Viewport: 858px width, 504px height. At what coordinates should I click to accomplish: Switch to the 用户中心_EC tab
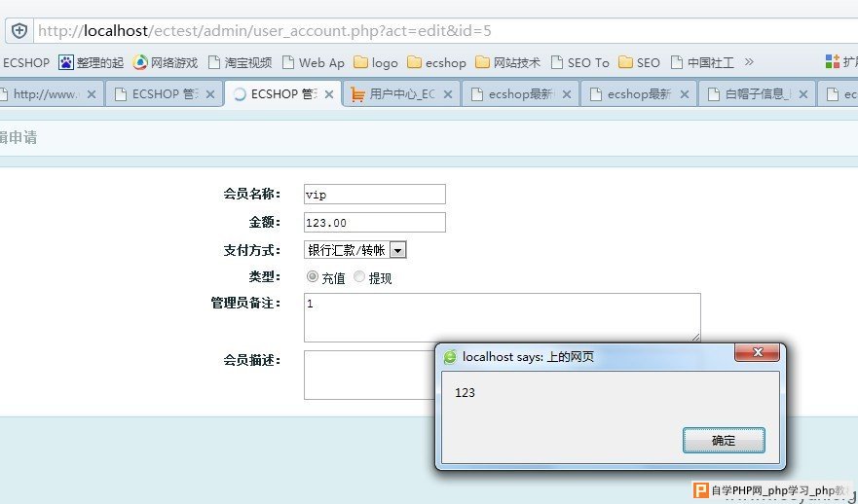coord(401,94)
